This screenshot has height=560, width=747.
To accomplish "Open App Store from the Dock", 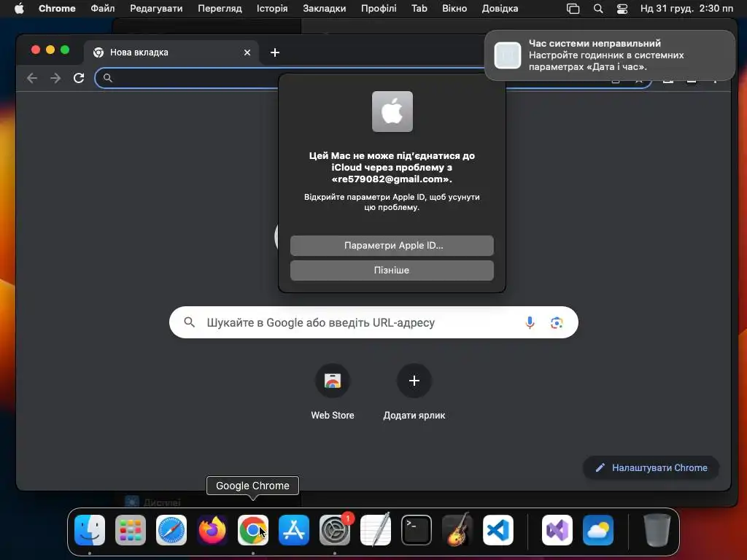I will (x=294, y=529).
